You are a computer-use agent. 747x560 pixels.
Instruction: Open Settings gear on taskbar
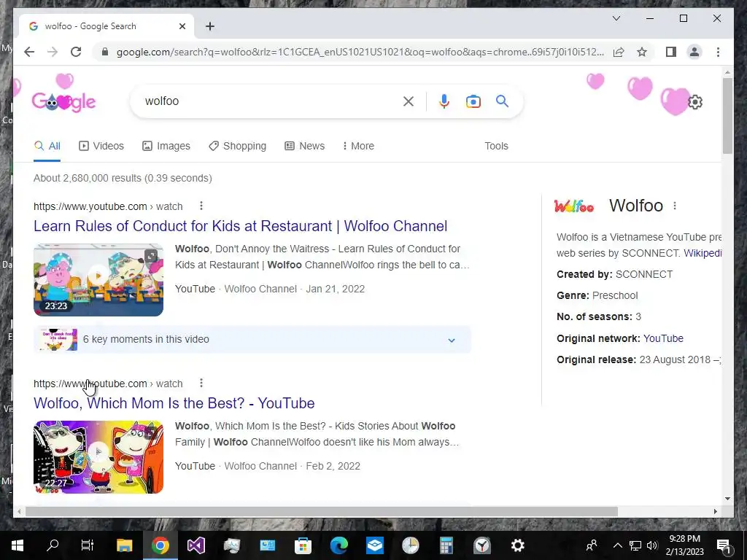coord(517,545)
